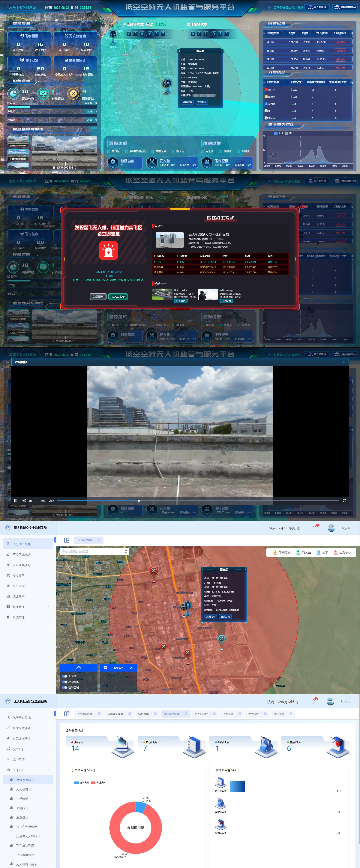The image size is (360, 868).
Task: Click the 无人机侦测反制一体化设备 photo in dialog
Action: pyautogui.click(x=170, y=240)
